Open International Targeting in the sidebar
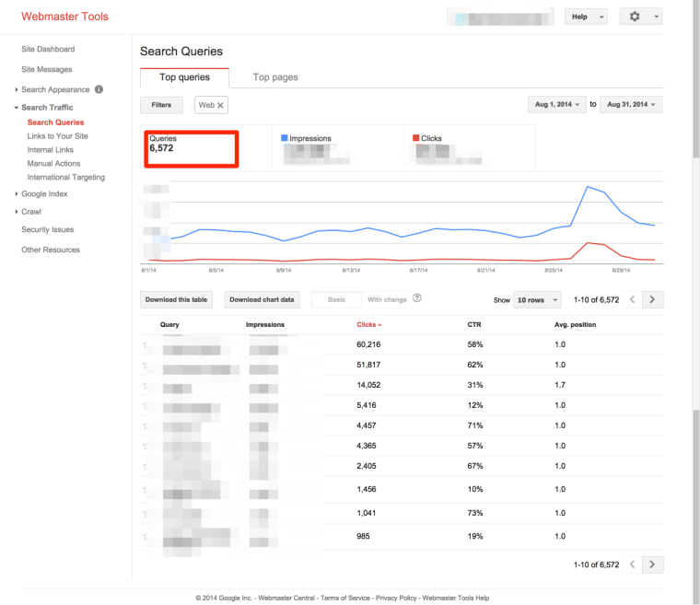700x605 pixels. 66,177
